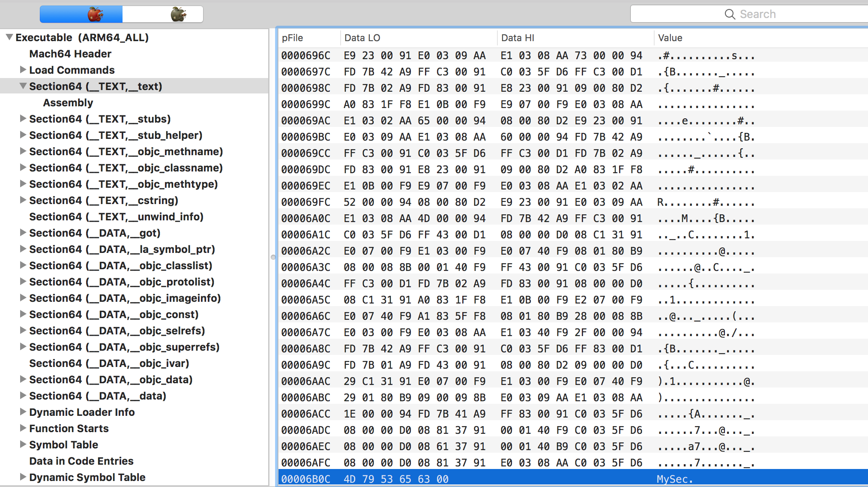The image size is (868, 487).
Task: Select Section64 (__TEXT,__unwind_info) entry
Action: point(116,216)
